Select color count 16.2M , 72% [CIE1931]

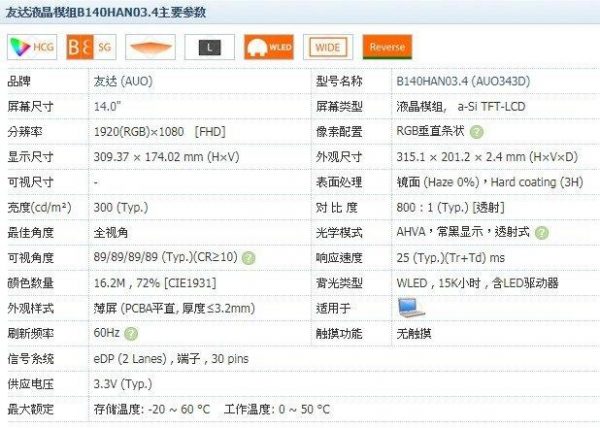(155, 283)
